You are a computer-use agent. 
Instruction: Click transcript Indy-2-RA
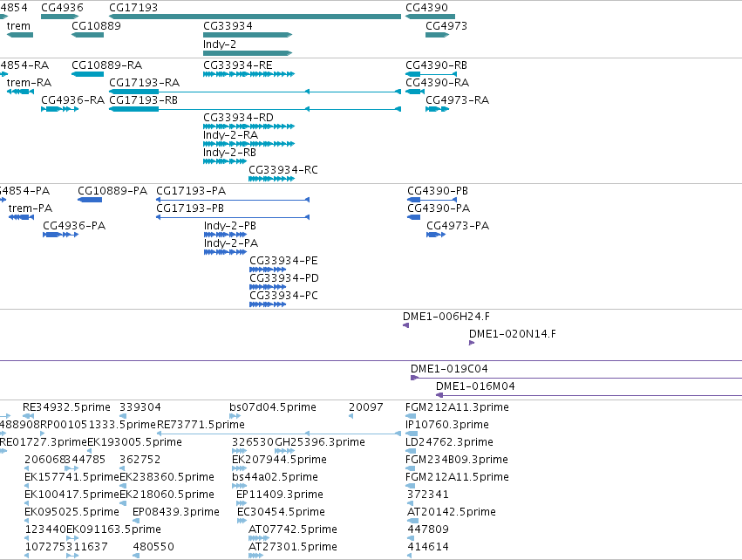[x=248, y=144]
